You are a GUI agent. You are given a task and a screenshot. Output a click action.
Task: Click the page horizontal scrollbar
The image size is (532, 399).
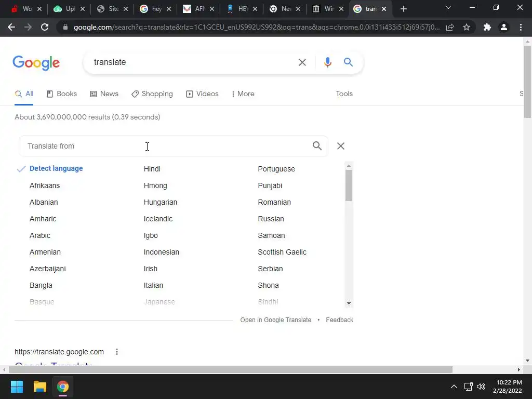tap(231, 369)
